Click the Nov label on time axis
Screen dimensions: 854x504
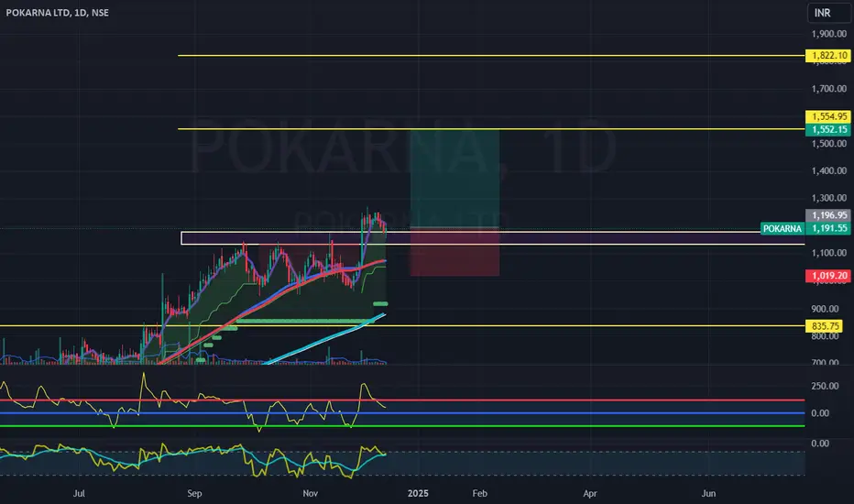(x=310, y=493)
